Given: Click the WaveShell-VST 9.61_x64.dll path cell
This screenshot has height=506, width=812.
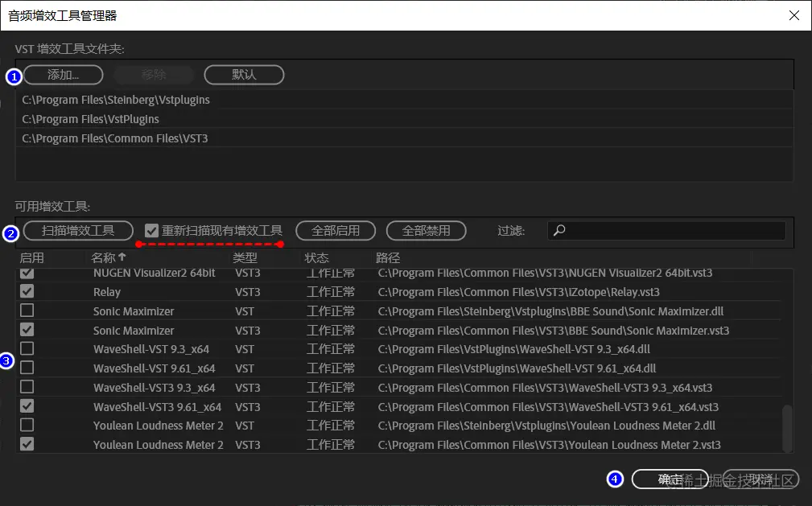Looking at the screenshot, I should [x=517, y=368].
